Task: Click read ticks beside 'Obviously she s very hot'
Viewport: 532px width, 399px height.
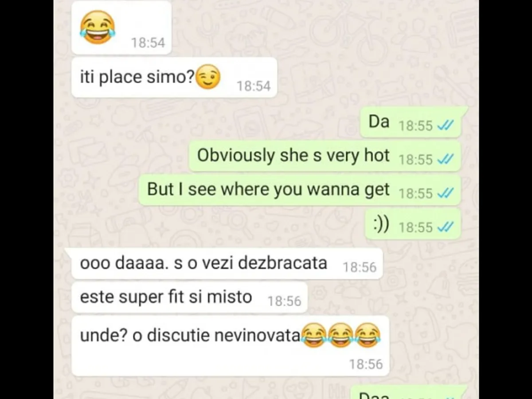Action: point(446,160)
